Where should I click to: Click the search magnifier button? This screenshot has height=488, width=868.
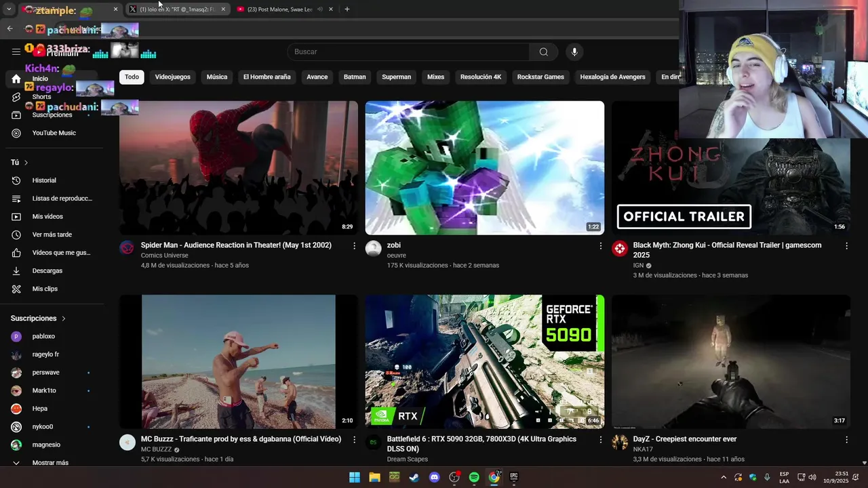(544, 52)
